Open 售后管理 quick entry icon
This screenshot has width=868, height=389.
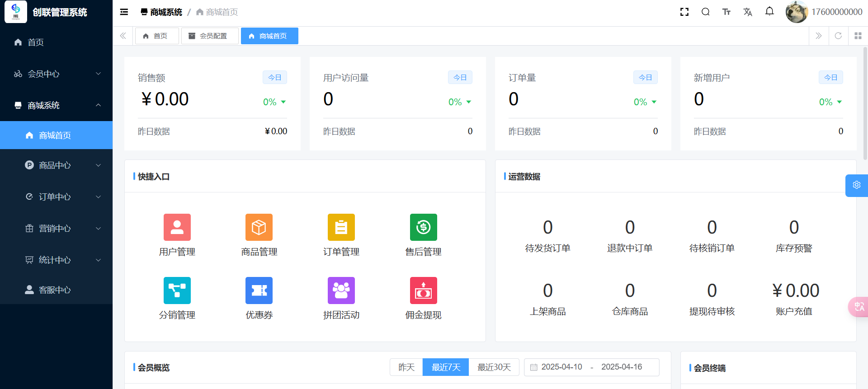[x=424, y=227]
